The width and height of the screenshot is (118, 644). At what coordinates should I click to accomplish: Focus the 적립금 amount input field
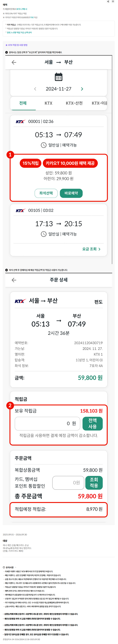tap(47, 424)
